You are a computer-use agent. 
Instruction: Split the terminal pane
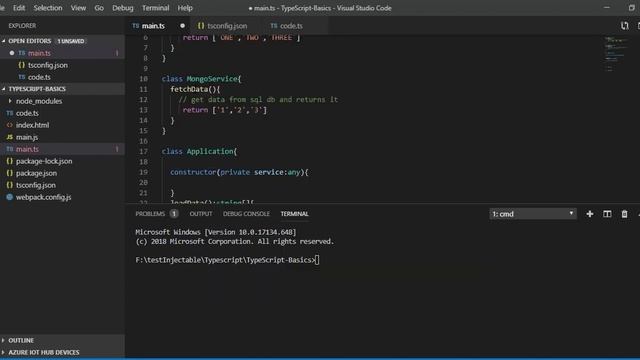[x=607, y=214]
